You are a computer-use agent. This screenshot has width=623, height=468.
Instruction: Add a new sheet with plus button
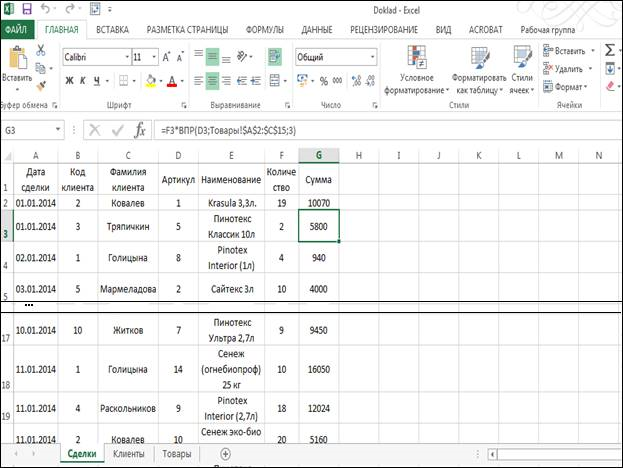pyautogui.click(x=225, y=454)
